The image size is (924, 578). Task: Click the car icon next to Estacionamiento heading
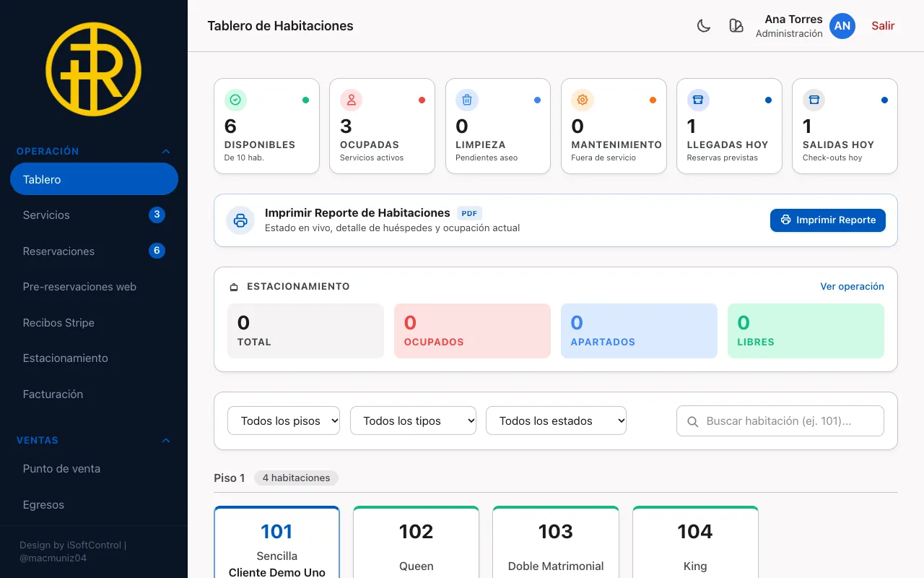coord(234,287)
